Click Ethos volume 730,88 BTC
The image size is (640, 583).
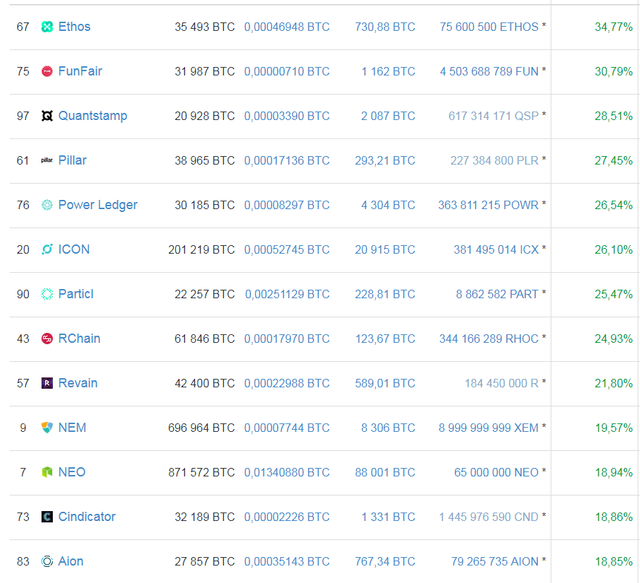coord(385,27)
